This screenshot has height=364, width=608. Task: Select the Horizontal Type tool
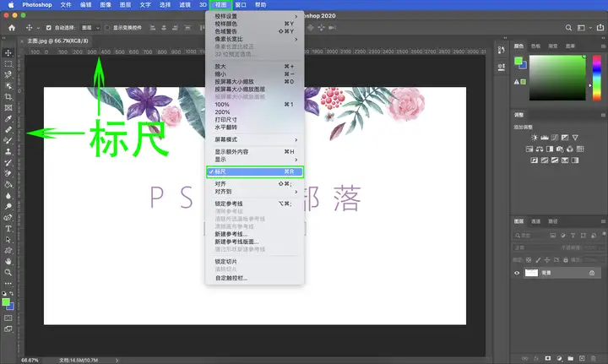[x=8, y=229]
